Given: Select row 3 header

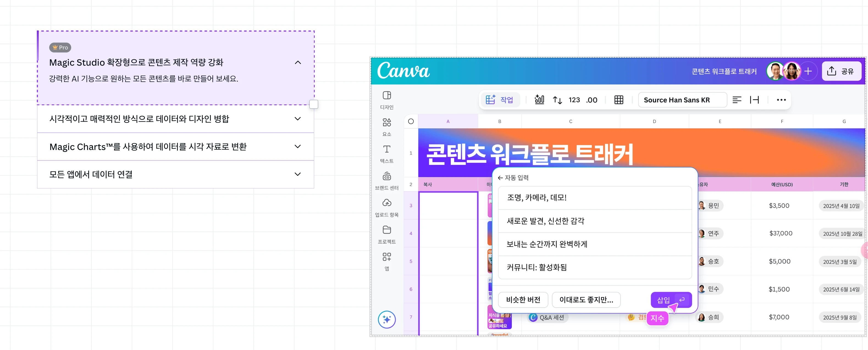Looking at the screenshot, I should pyautogui.click(x=411, y=205).
